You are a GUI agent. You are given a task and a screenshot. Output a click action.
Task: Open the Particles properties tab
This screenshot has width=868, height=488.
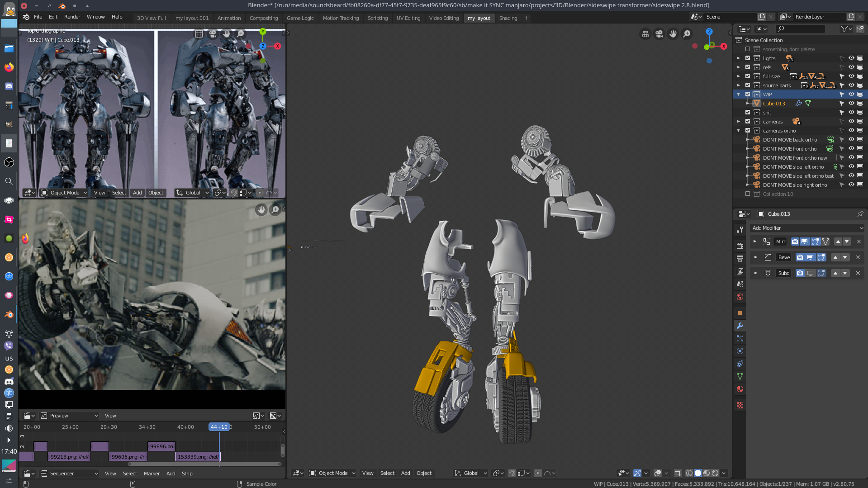[x=740, y=338]
